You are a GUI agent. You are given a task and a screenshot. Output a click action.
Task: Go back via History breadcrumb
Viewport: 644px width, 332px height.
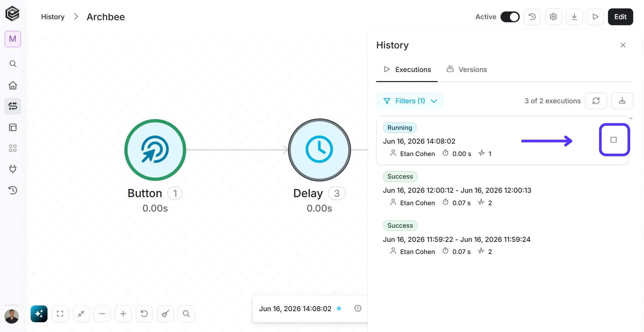pos(53,17)
